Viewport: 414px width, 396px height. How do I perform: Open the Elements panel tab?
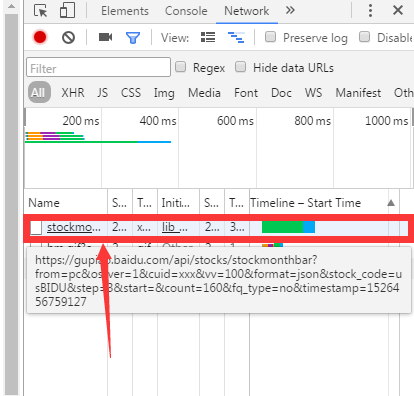click(125, 11)
